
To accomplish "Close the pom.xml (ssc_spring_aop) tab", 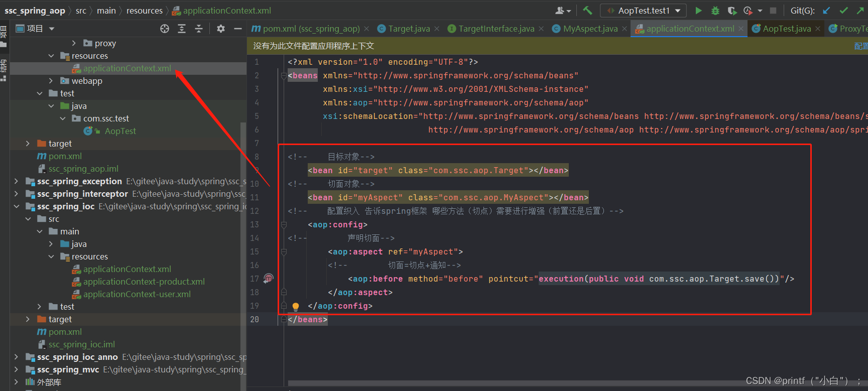I will [x=366, y=29].
